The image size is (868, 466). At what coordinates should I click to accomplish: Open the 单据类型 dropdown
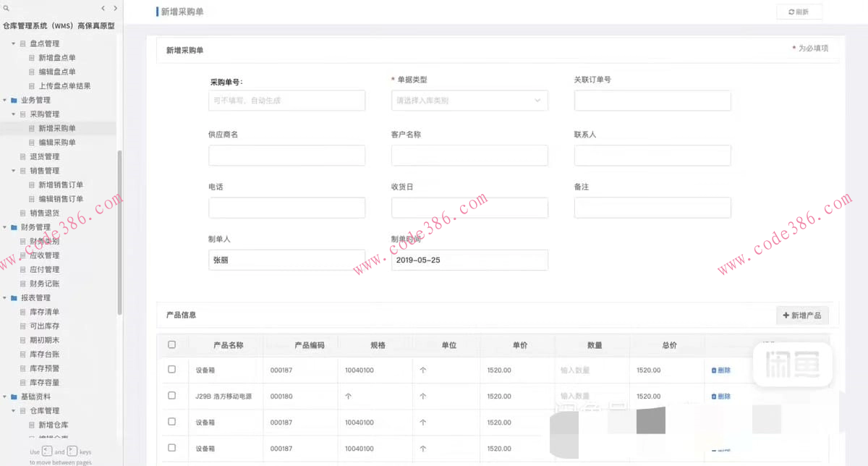pyautogui.click(x=469, y=101)
